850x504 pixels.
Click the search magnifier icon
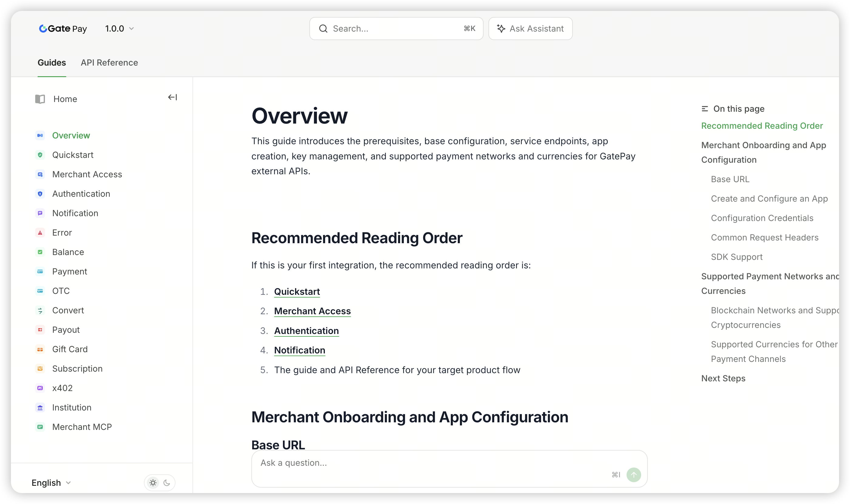click(323, 29)
